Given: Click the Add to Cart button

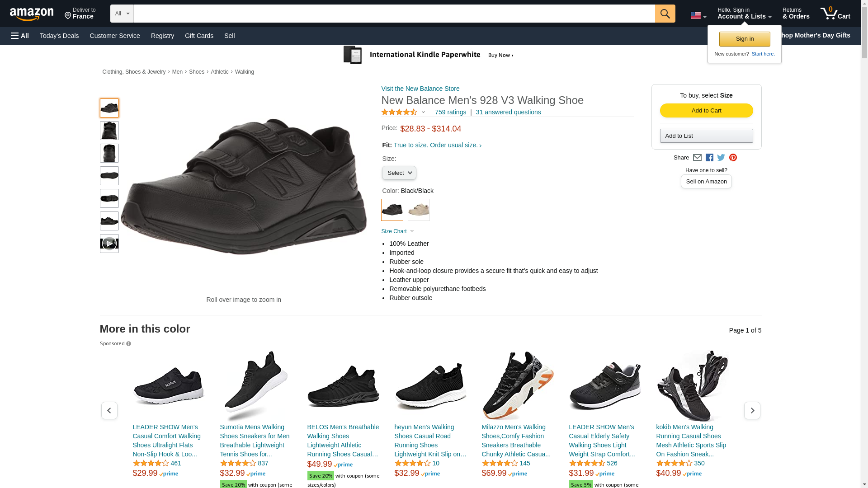Looking at the screenshot, I should coord(706,111).
